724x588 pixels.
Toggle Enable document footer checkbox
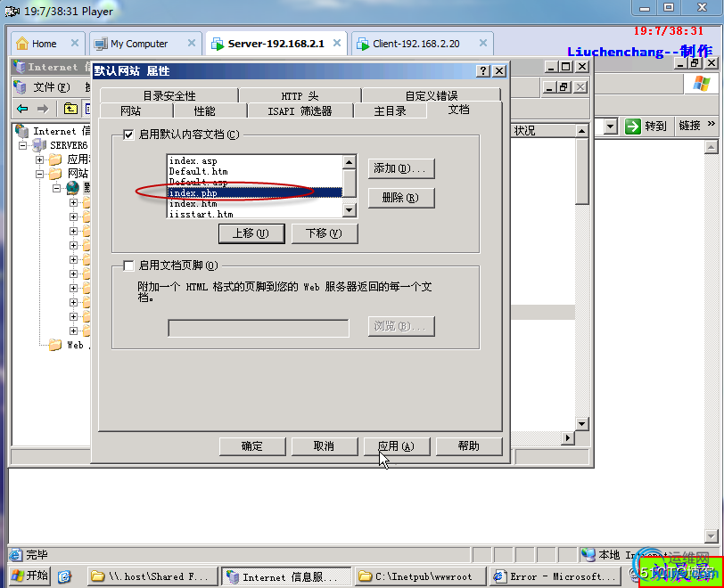(x=128, y=265)
